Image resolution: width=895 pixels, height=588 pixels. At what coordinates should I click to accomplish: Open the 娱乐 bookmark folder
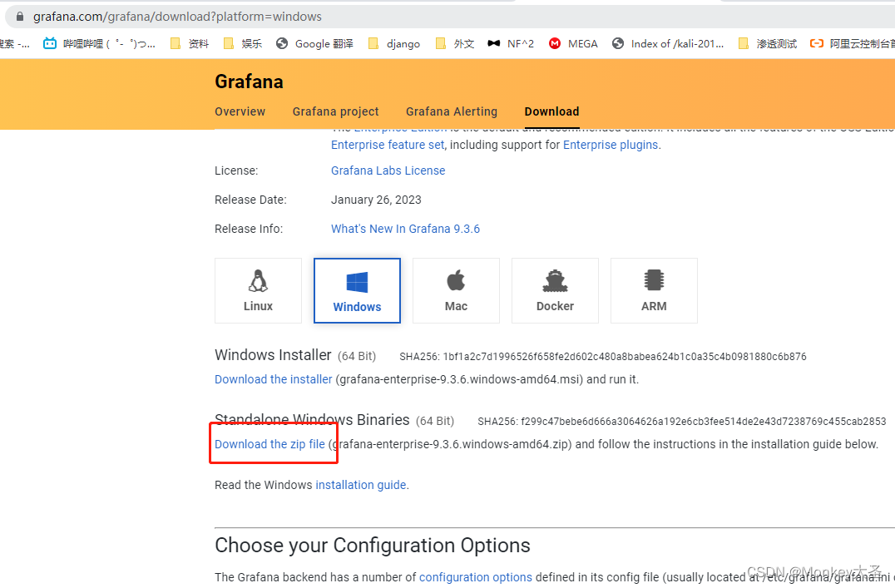tap(243, 43)
